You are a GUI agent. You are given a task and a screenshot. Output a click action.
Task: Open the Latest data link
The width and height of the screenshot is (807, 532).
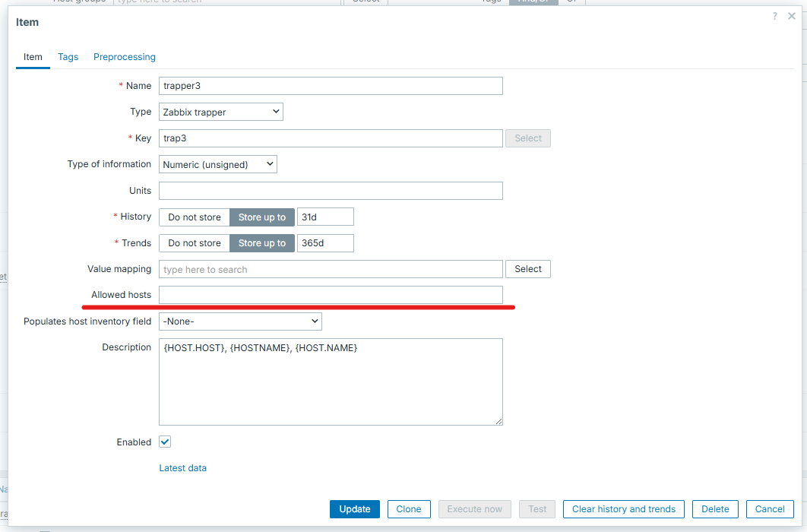(x=182, y=468)
